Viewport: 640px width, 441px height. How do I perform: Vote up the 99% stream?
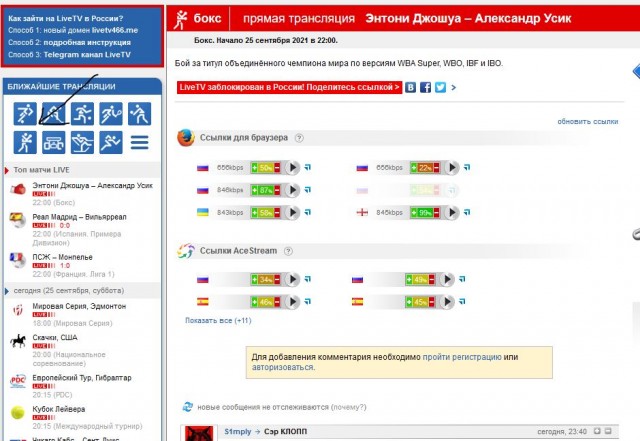click(x=414, y=213)
